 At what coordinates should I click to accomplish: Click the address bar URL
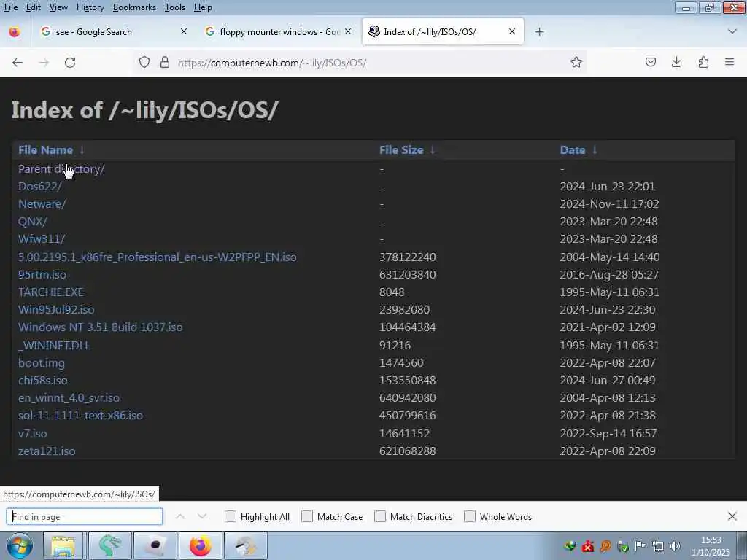[272, 63]
